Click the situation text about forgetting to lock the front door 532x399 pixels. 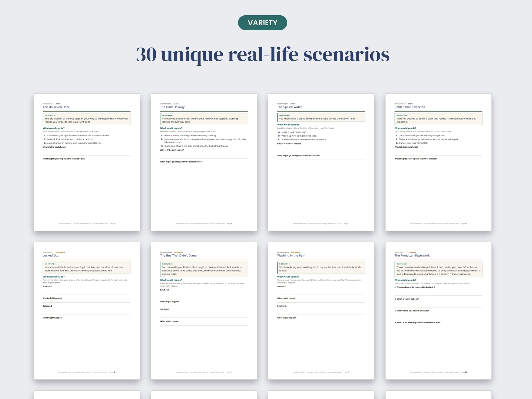click(x=86, y=120)
